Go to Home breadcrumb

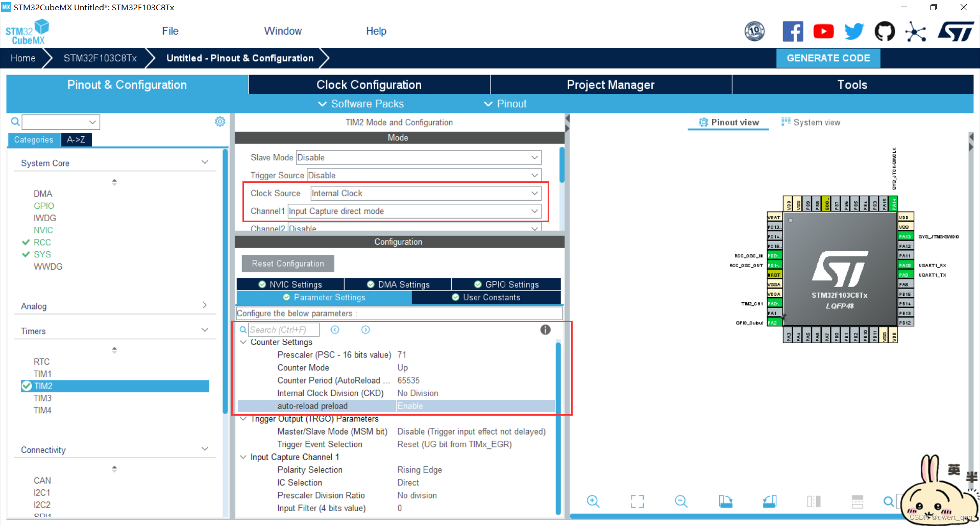23,58
